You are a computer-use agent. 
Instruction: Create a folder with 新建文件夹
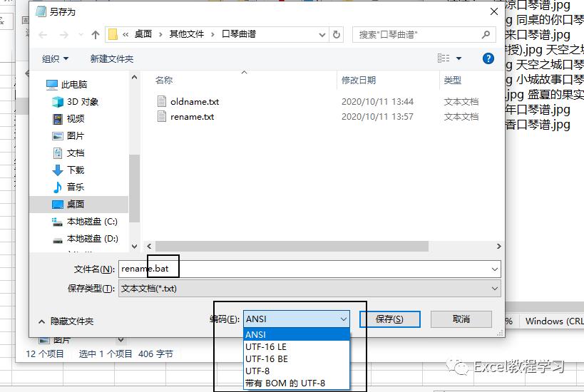[x=112, y=58]
